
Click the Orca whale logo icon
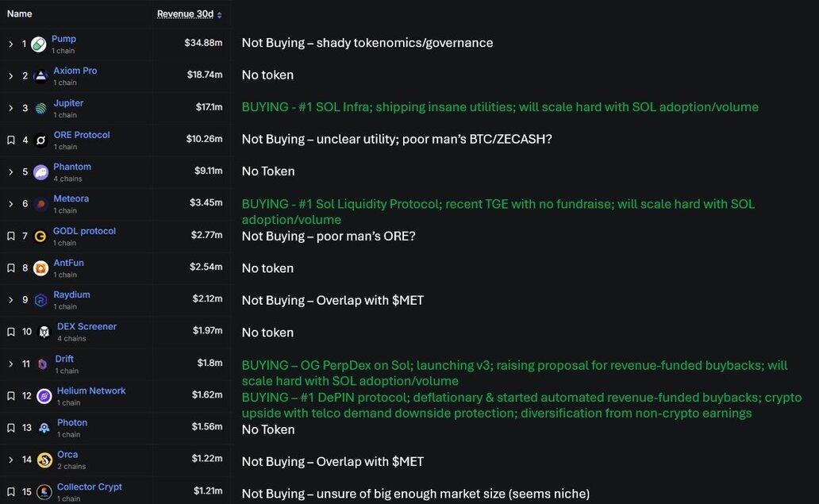click(44, 460)
